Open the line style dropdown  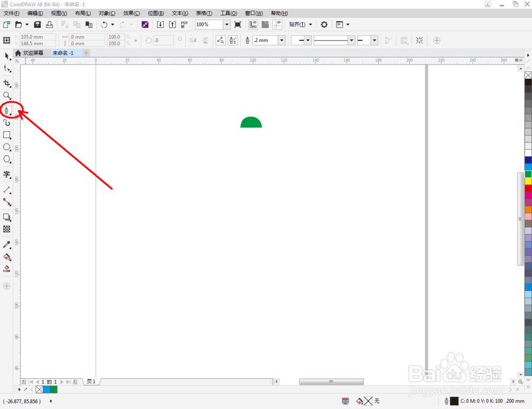pos(352,40)
